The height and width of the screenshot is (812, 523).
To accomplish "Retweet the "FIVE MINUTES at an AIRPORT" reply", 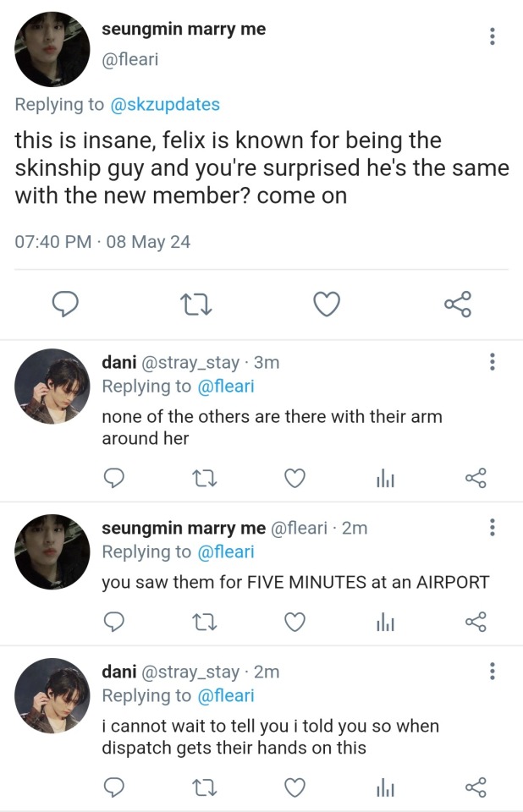I will [205, 623].
